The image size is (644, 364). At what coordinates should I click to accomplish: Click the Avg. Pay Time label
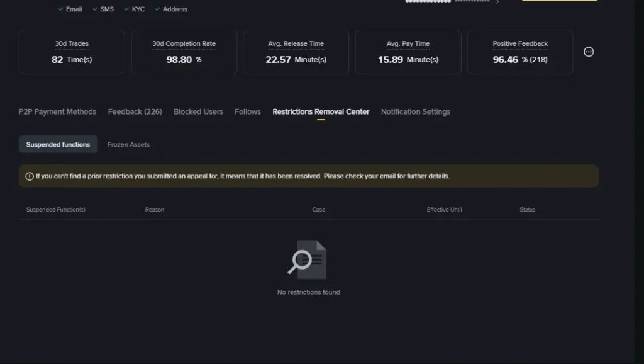pos(408,44)
